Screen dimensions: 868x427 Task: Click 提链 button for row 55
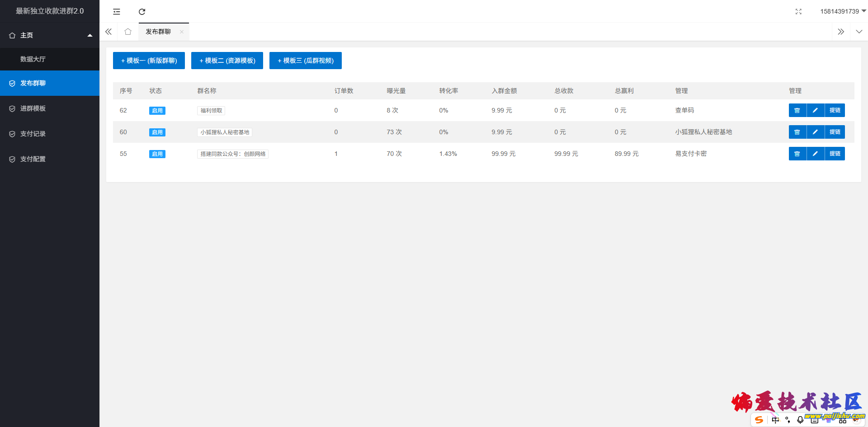coord(835,154)
